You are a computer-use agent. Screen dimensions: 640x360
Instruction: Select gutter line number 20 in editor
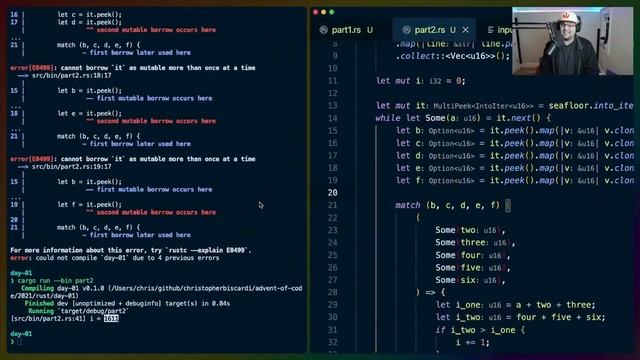tap(333, 193)
